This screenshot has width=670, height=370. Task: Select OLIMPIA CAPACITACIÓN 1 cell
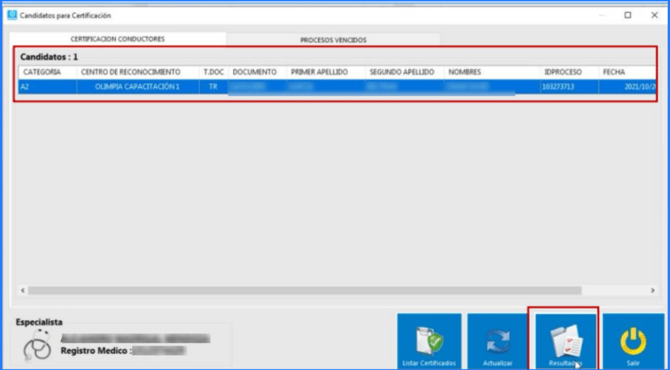click(138, 87)
